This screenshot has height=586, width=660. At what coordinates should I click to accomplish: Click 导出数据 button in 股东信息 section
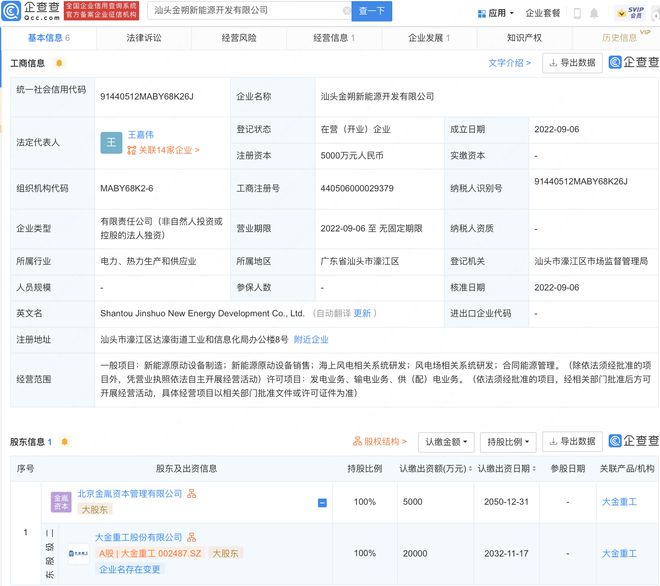(x=572, y=442)
